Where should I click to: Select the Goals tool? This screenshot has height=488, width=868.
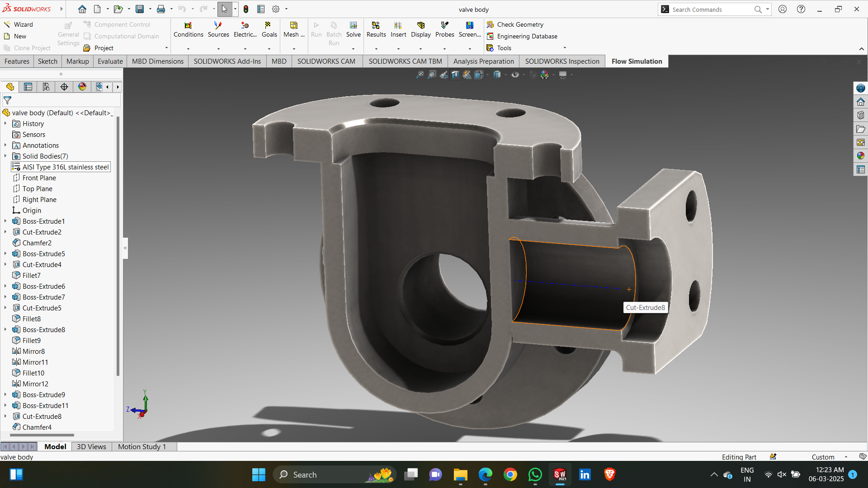click(x=269, y=29)
